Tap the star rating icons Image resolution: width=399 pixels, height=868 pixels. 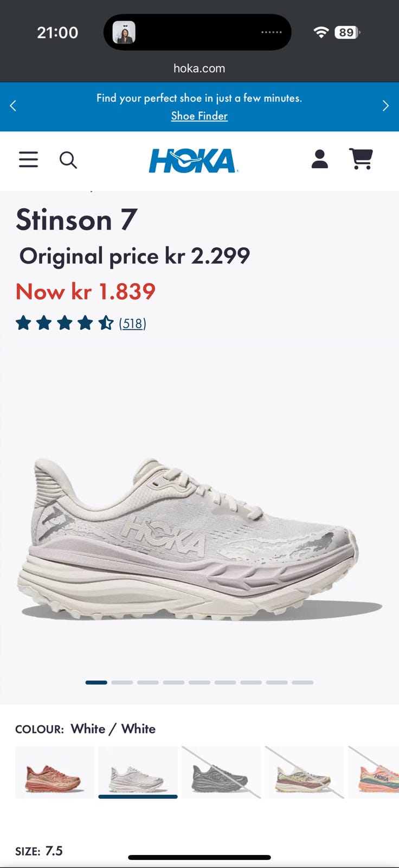click(x=65, y=323)
